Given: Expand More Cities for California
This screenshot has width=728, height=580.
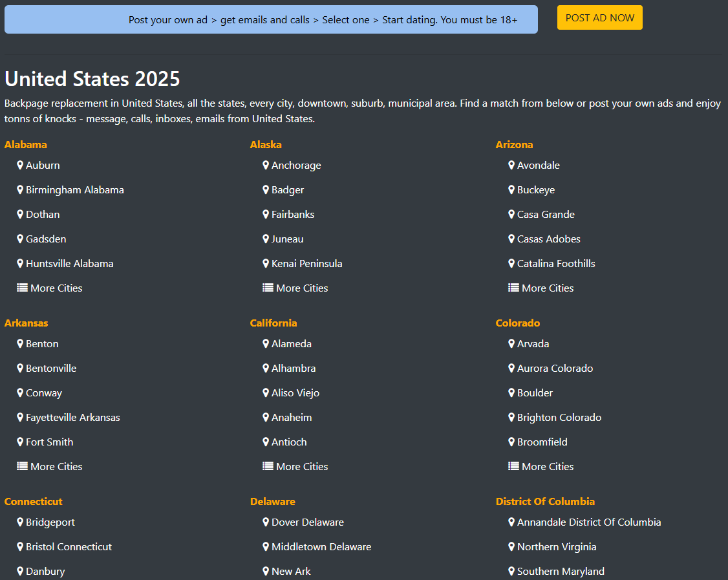Looking at the screenshot, I should point(301,467).
